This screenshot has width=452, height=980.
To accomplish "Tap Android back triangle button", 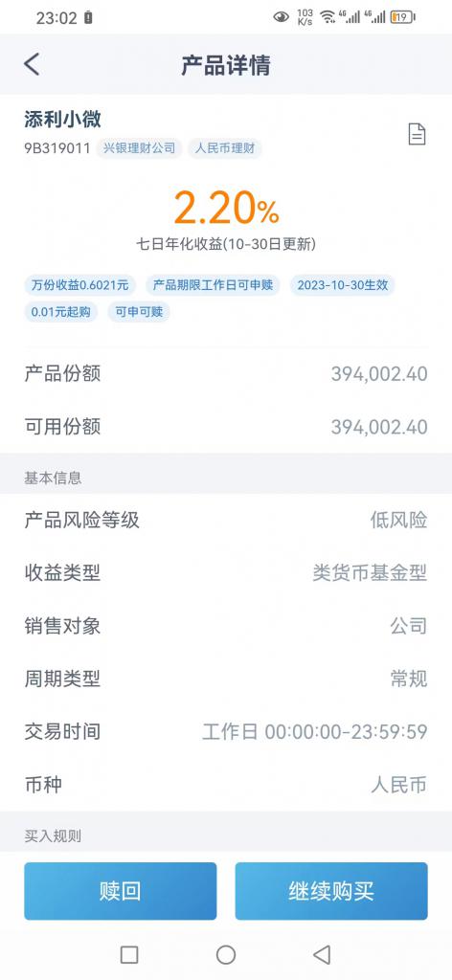I will coord(322,954).
